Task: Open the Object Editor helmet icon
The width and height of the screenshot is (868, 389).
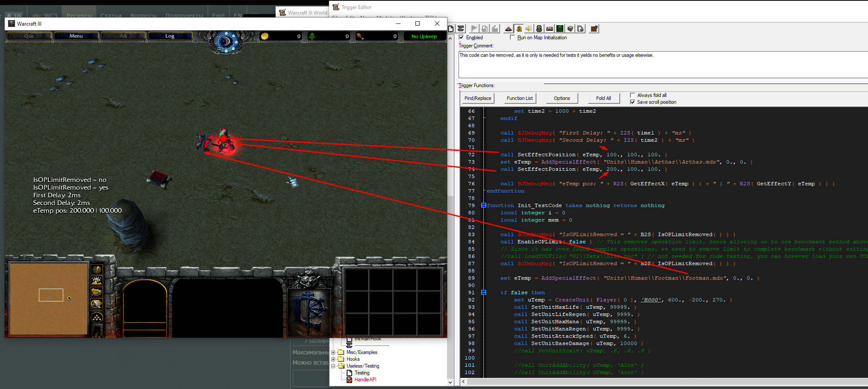Action: coord(539,29)
